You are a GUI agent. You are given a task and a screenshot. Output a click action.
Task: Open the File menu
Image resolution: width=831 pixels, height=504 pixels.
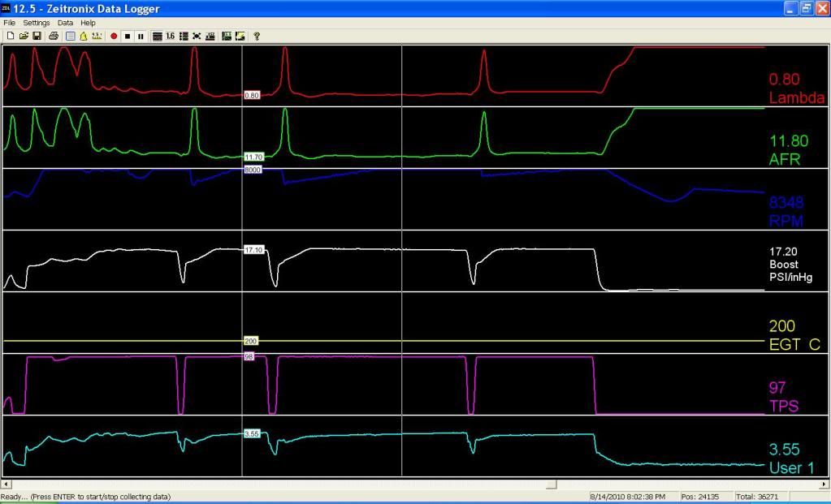10,23
